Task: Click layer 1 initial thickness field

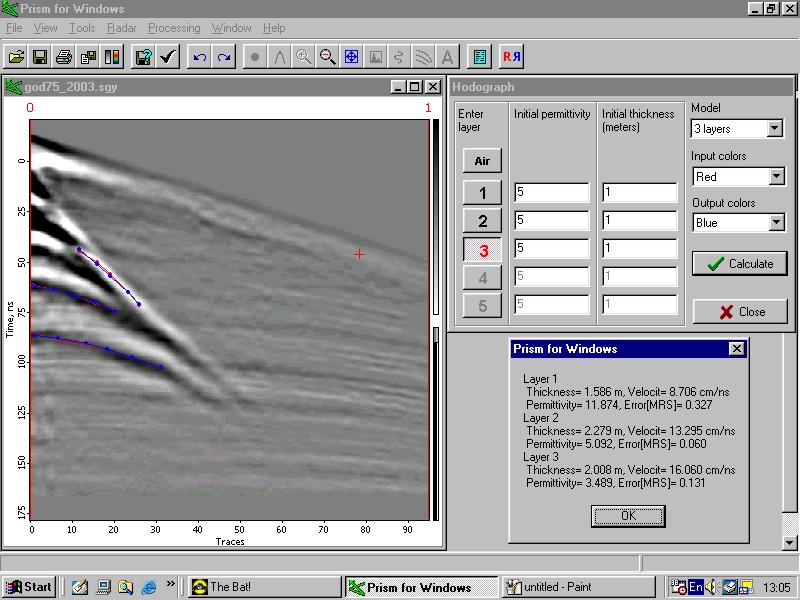Action: coord(640,192)
